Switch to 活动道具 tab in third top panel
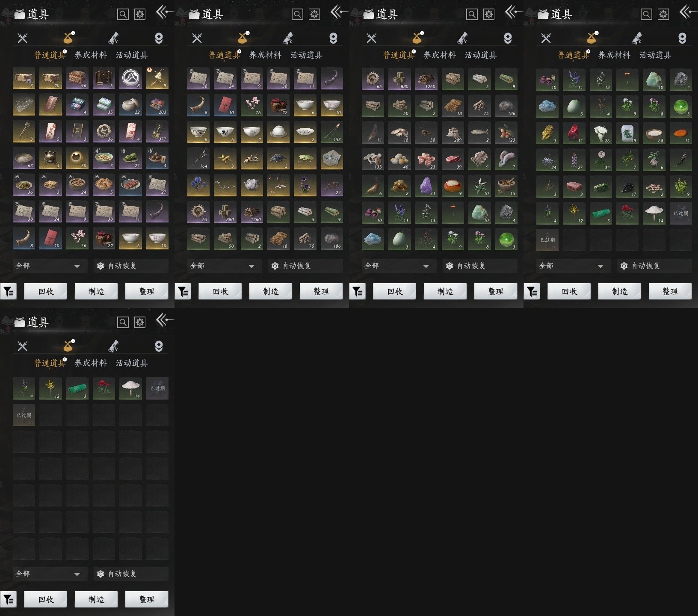This screenshot has height=616, width=698. pyautogui.click(x=481, y=55)
